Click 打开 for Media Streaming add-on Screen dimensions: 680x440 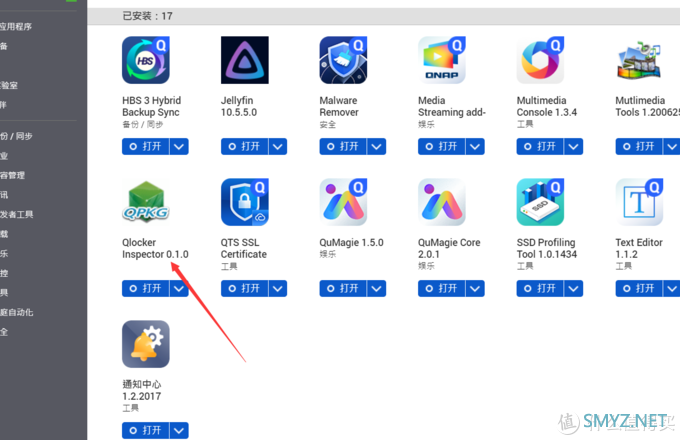click(441, 147)
